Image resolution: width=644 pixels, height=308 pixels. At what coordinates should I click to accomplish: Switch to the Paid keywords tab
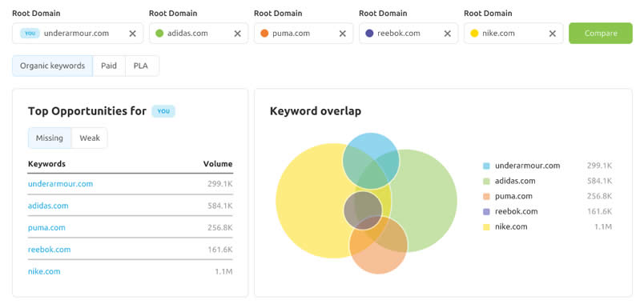[x=109, y=66]
